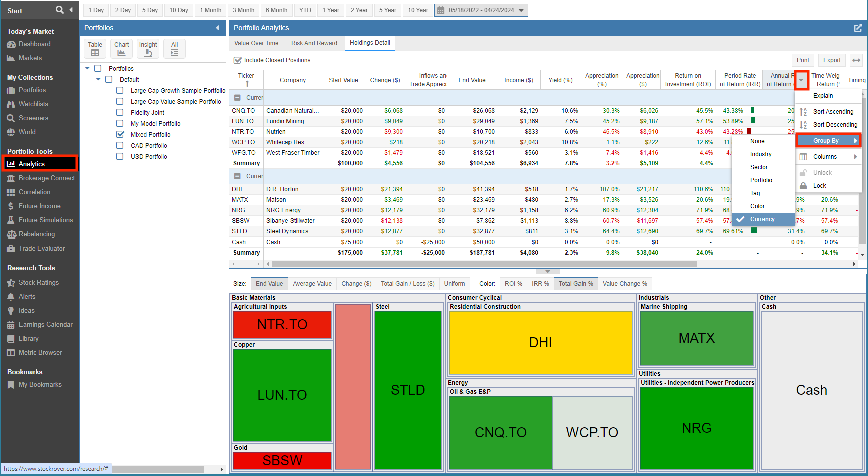The height and width of the screenshot is (476, 868).
Task: Open the Ideas lightbulb icon
Action: click(x=11, y=311)
